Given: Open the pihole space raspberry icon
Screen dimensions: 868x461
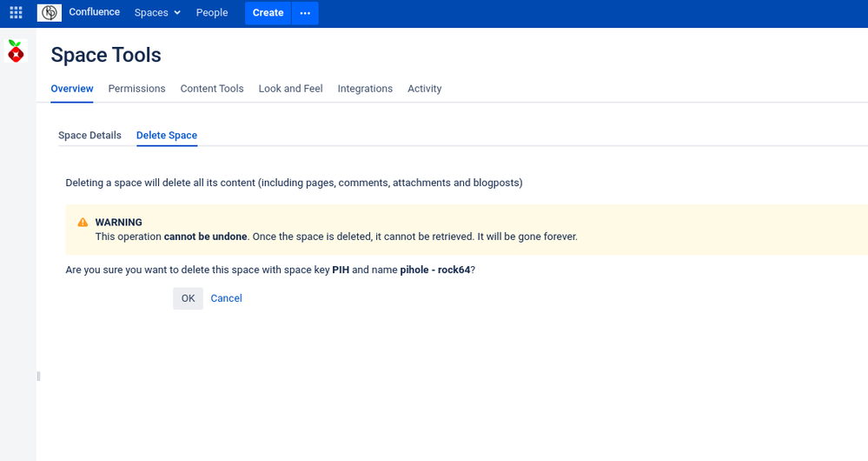Looking at the screenshot, I should [16, 51].
